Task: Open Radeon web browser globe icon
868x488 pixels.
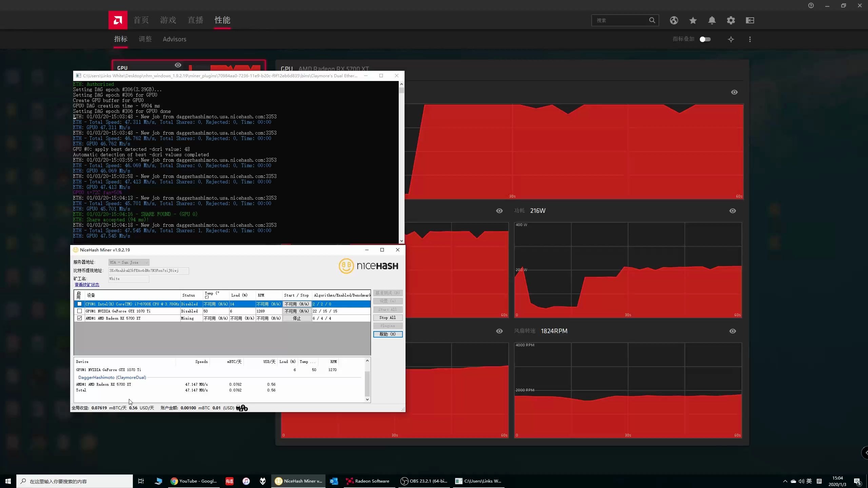Action: 674,20
